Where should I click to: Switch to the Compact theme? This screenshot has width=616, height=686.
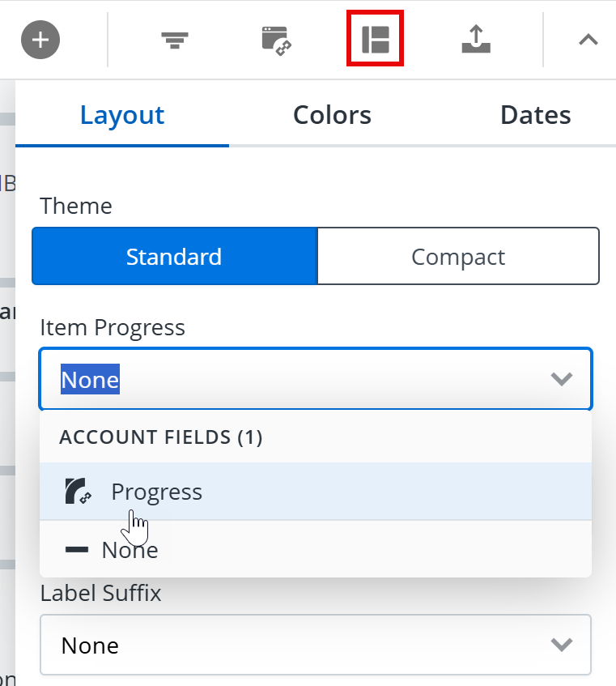[458, 256]
